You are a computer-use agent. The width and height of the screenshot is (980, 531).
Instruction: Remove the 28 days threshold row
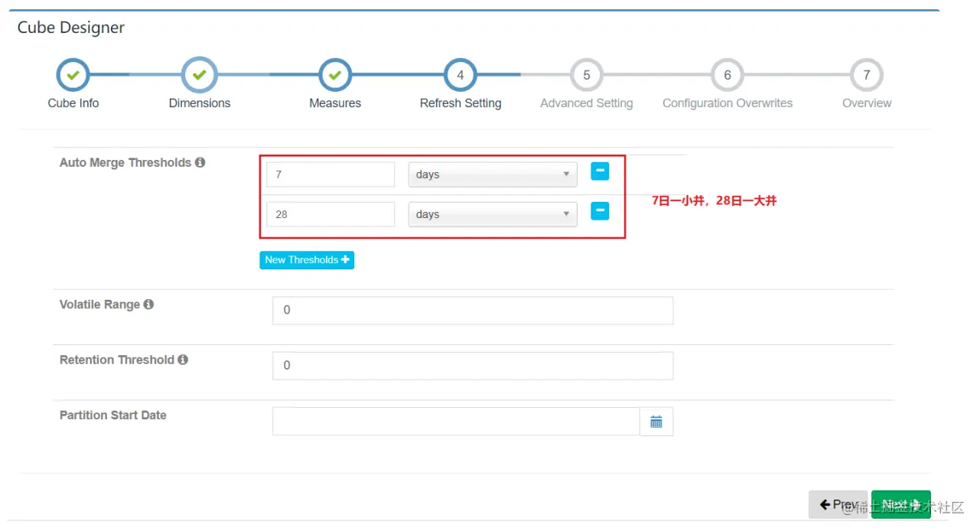click(600, 210)
